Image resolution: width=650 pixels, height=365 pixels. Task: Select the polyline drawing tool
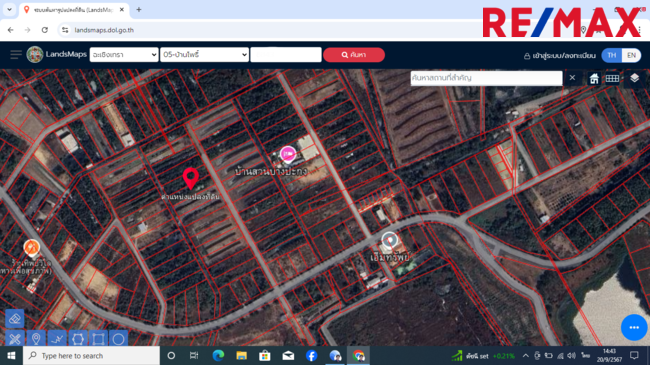point(57,339)
